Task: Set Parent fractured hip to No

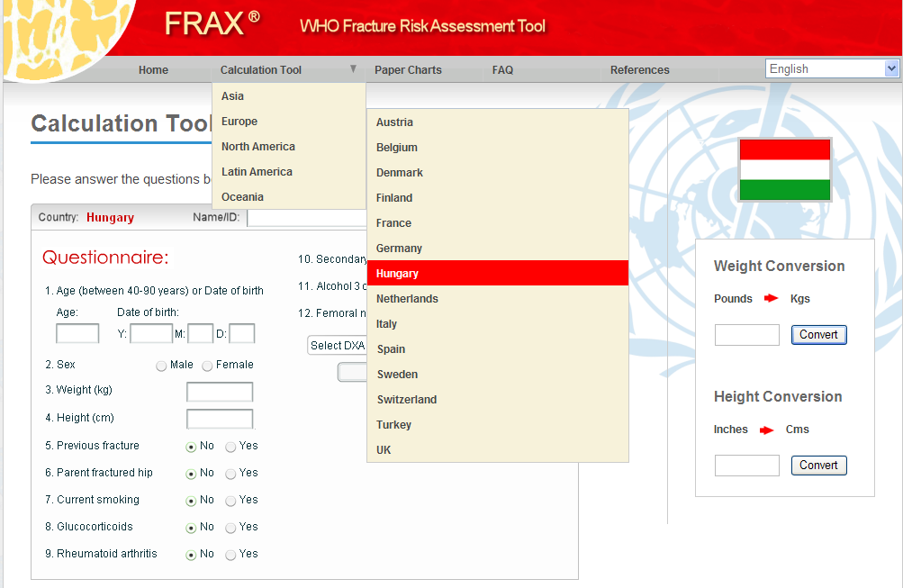Action: tap(191, 474)
